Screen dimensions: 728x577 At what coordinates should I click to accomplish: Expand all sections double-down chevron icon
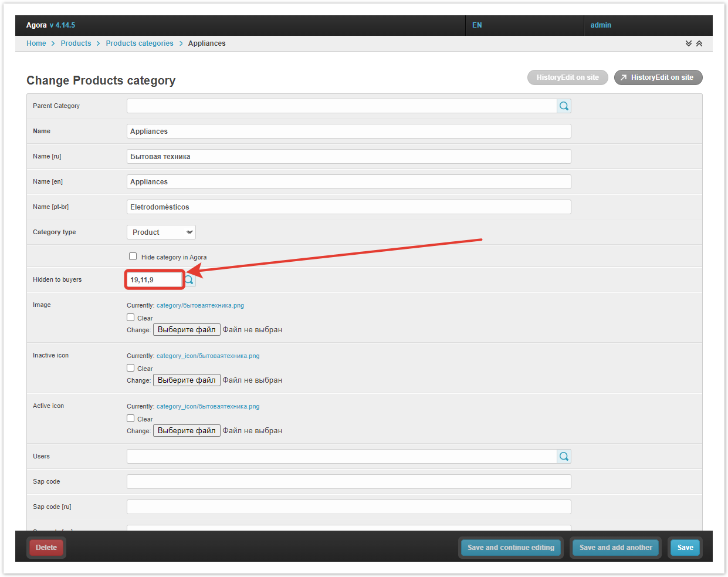(689, 43)
